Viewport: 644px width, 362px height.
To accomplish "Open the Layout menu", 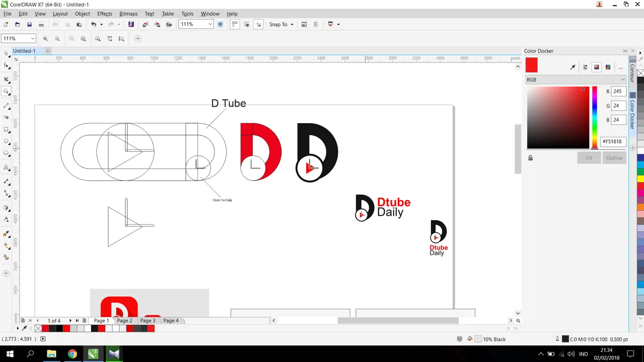I will [60, 14].
